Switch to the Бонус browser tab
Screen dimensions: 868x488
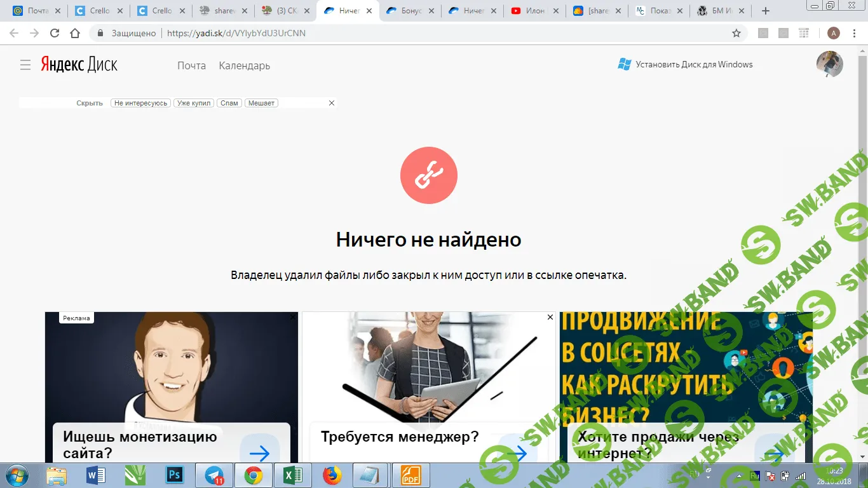(x=410, y=10)
